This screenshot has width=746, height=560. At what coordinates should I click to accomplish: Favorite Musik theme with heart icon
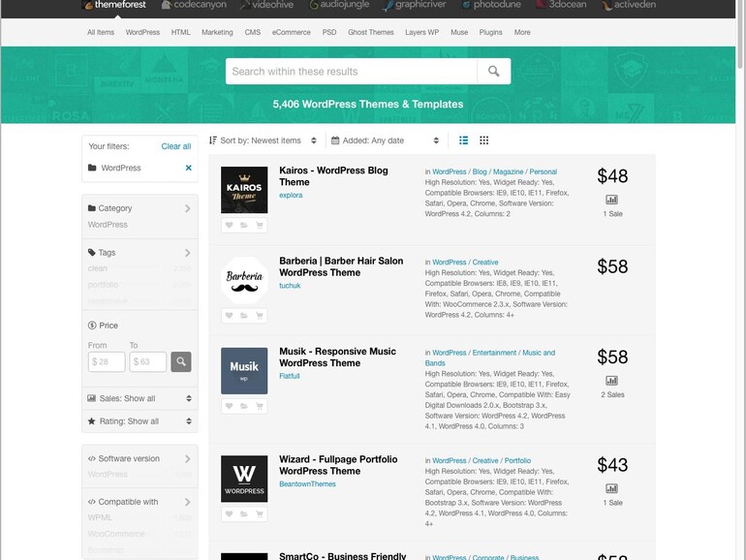(230, 406)
